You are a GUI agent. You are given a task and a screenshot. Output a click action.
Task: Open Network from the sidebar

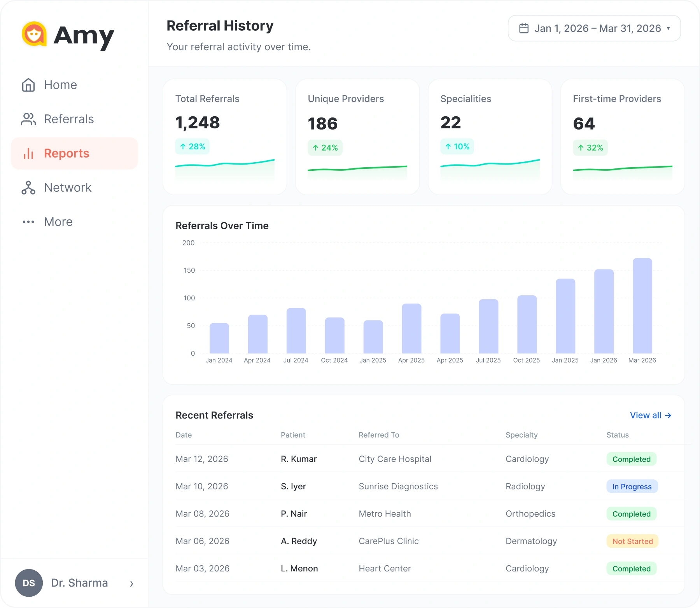coord(75,187)
